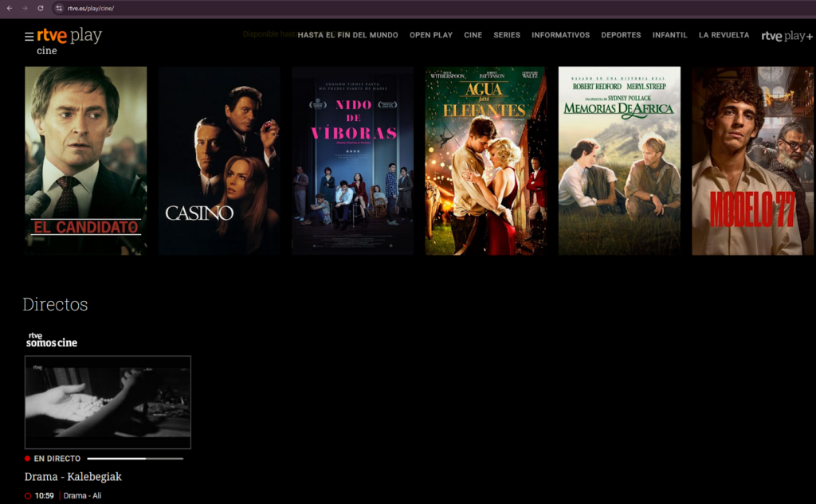Open the CINE navigation item

(473, 35)
